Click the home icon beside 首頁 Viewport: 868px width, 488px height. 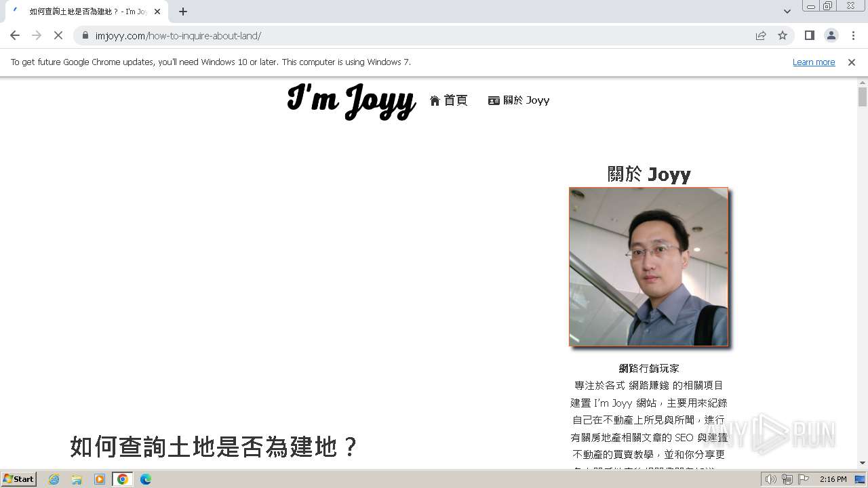[x=435, y=101]
